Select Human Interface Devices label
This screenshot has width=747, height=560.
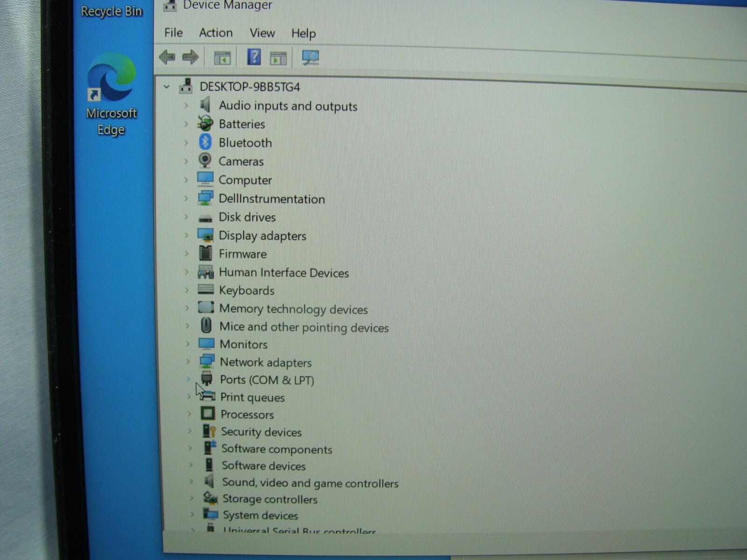coord(284,273)
